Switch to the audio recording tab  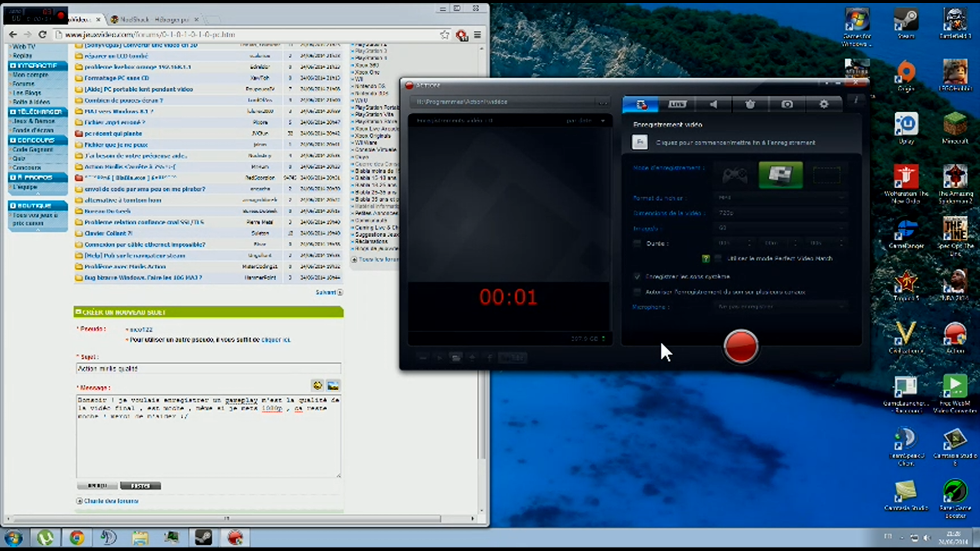click(714, 104)
